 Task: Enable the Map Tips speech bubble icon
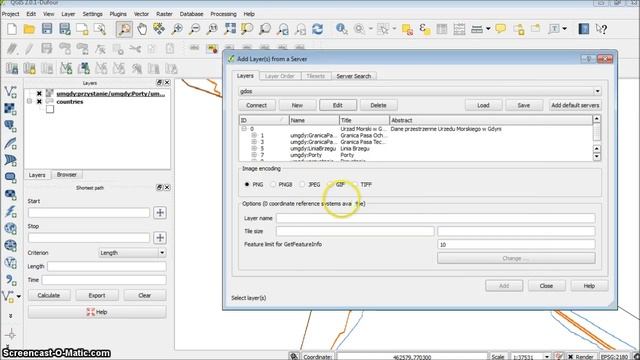[501, 29]
